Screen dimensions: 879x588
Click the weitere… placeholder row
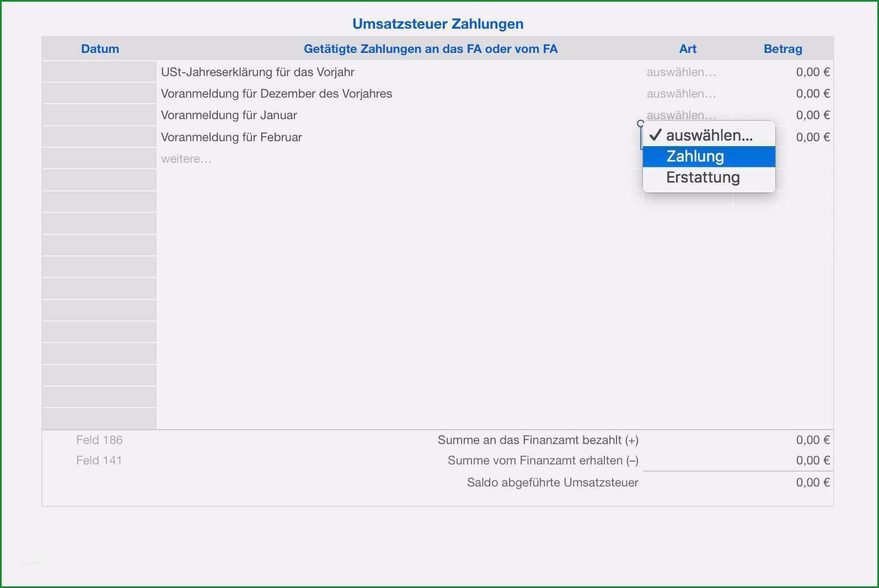186,159
